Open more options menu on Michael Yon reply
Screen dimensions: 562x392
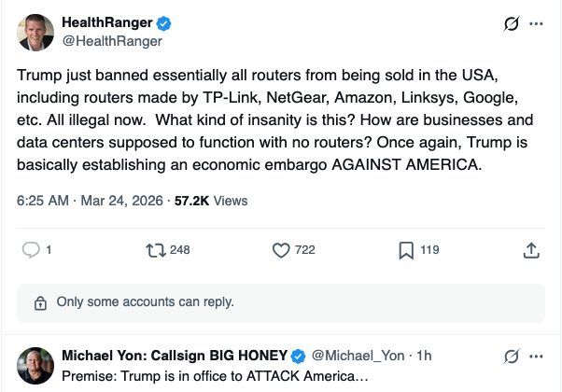(x=536, y=356)
